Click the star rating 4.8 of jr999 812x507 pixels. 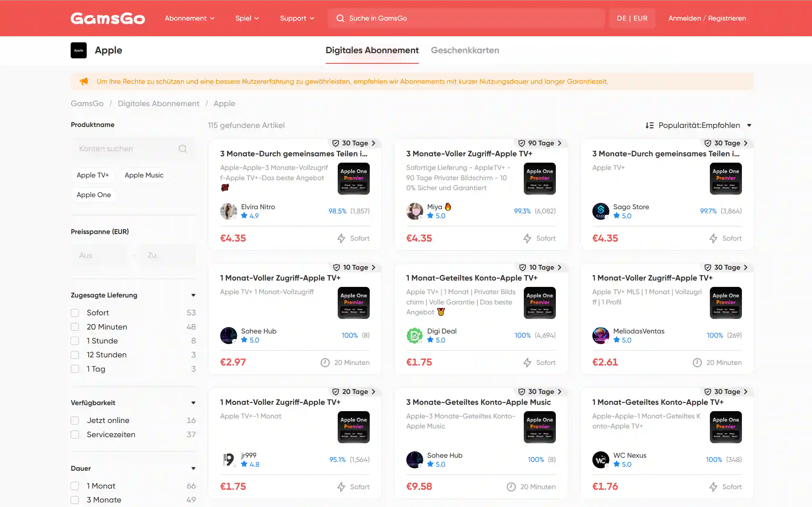coord(250,464)
